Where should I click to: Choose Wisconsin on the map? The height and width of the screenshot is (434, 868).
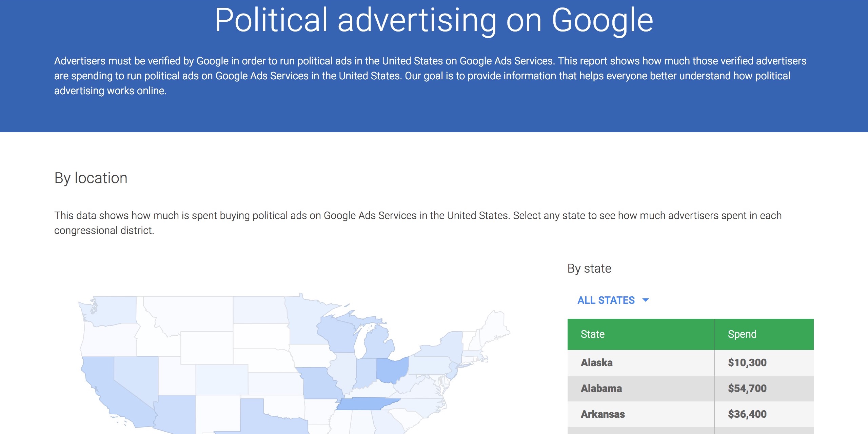tap(336, 332)
